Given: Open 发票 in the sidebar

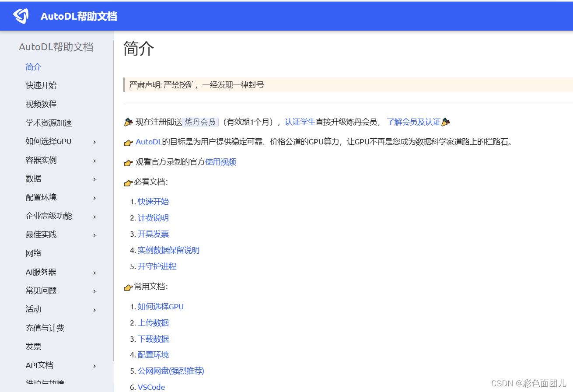Looking at the screenshot, I should (x=33, y=346).
